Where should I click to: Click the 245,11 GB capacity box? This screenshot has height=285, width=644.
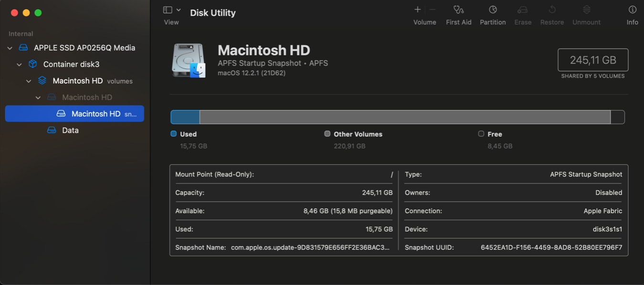click(x=593, y=60)
